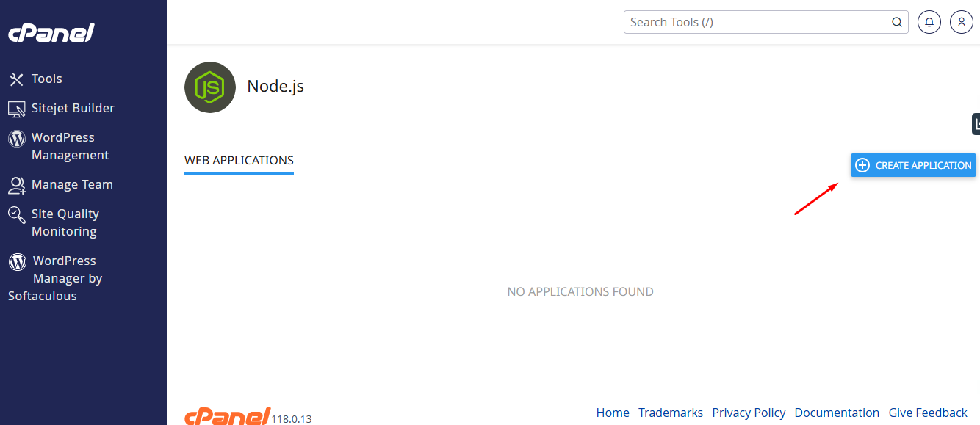Click the Node.js page title text
Screen dimensions: 980x425
(x=275, y=87)
